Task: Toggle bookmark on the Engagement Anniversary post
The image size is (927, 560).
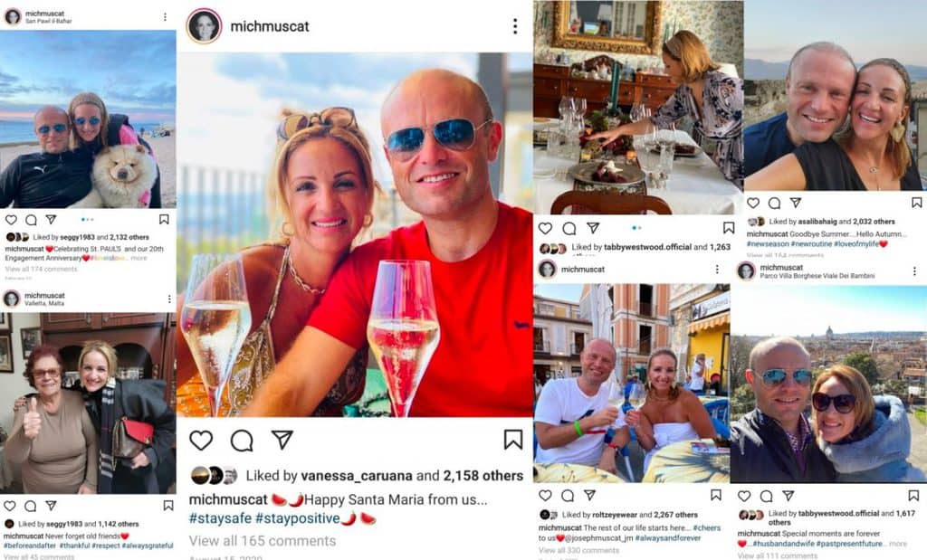Action: point(164,219)
